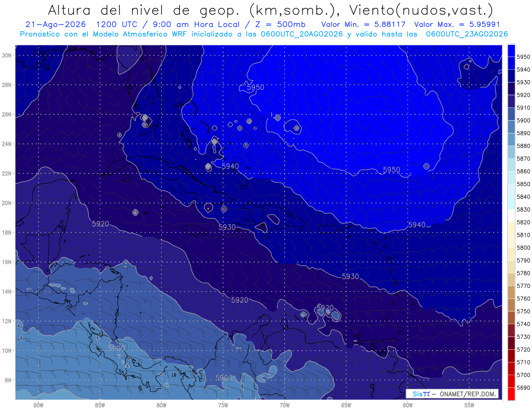Click the 5890 value in the color legend
The width and height of the screenshot is (532, 411).
click(523, 133)
